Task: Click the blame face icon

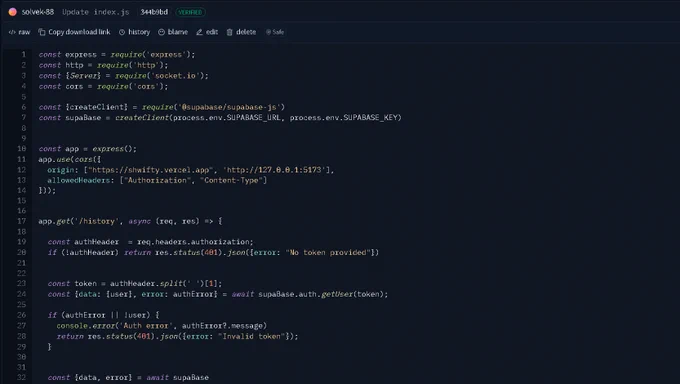Action: click(x=161, y=32)
